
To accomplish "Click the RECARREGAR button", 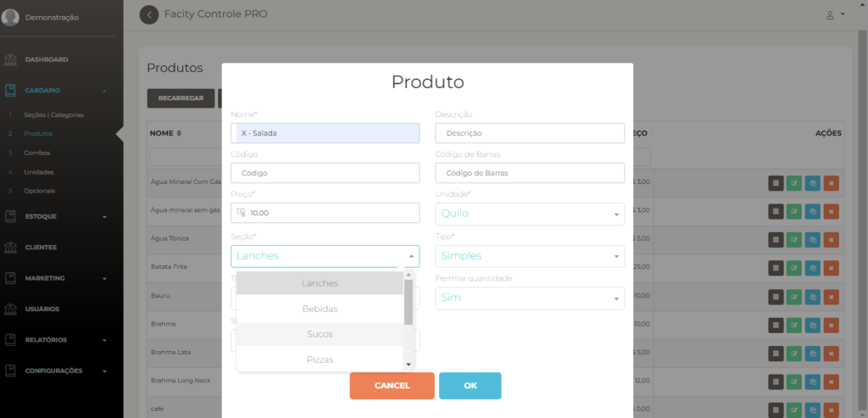I will [x=181, y=98].
